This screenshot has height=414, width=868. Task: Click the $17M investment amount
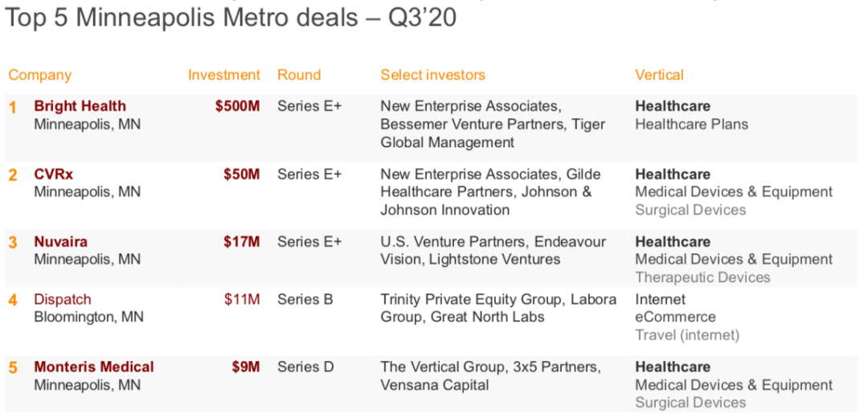[241, 242]
